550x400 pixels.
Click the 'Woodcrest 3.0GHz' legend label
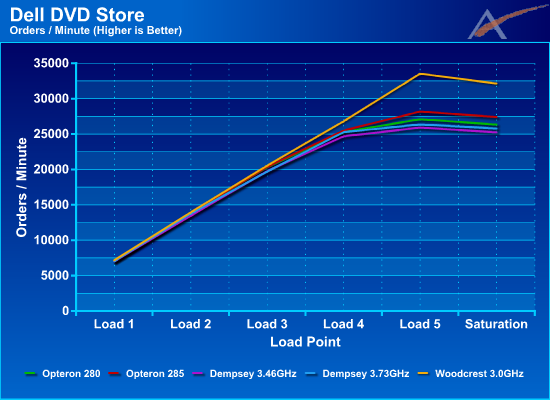[x=479, y=374]
